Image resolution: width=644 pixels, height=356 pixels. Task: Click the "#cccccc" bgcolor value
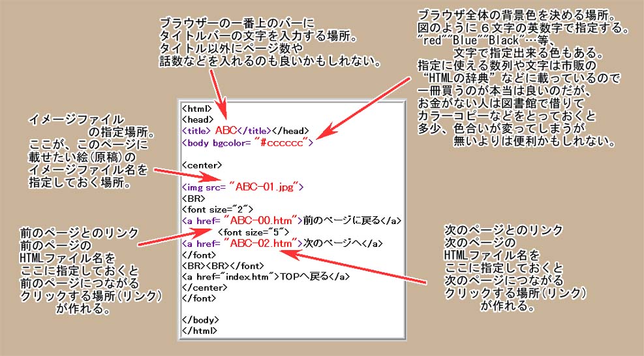(x=281, y=142)
